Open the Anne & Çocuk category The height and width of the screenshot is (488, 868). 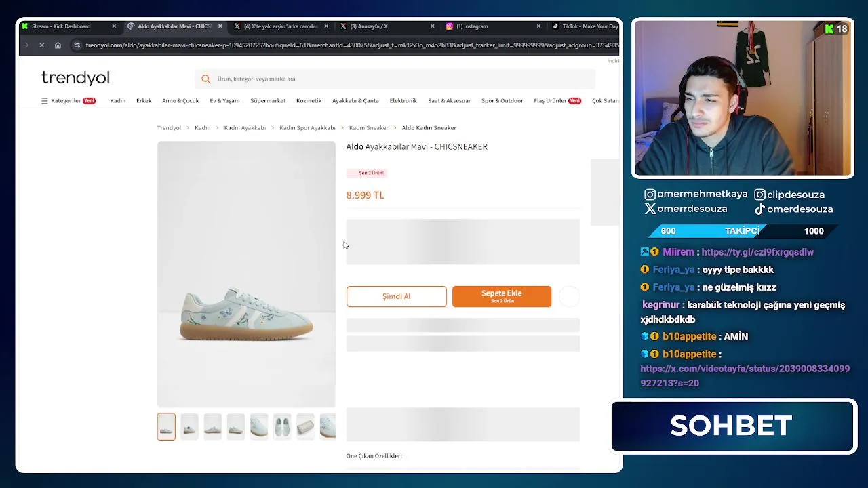[x=180, y=101]
